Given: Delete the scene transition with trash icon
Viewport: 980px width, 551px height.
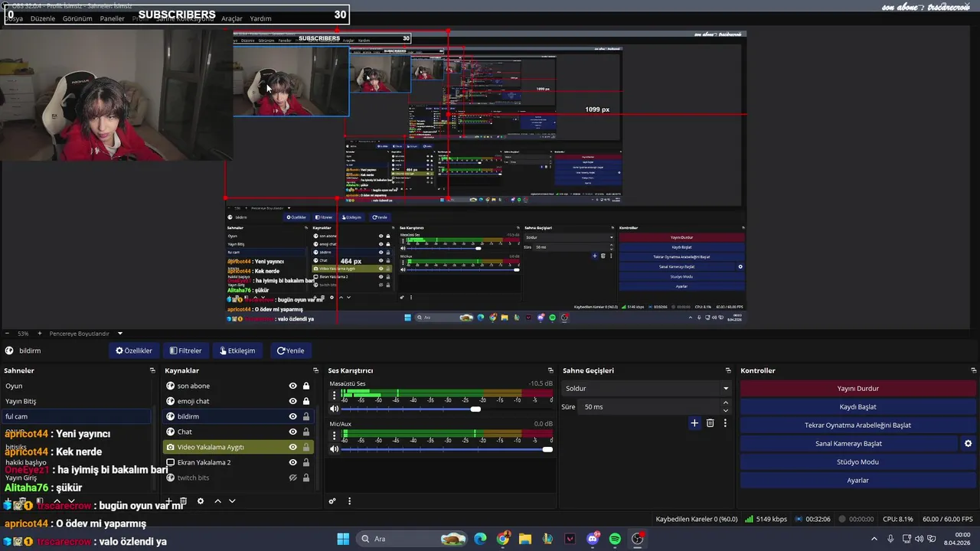Looking at the screenshot, I should click(x=710, y=422).
